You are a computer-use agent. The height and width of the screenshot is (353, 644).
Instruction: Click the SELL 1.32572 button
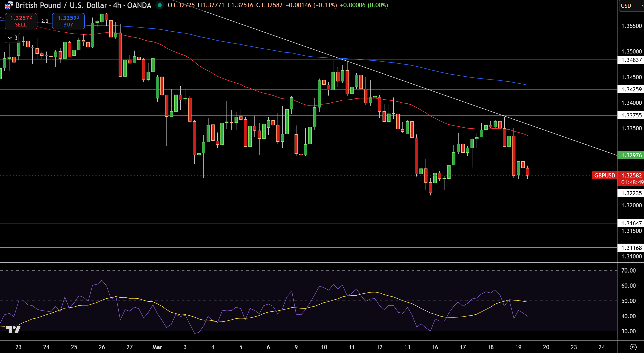[x=21, y=21]
